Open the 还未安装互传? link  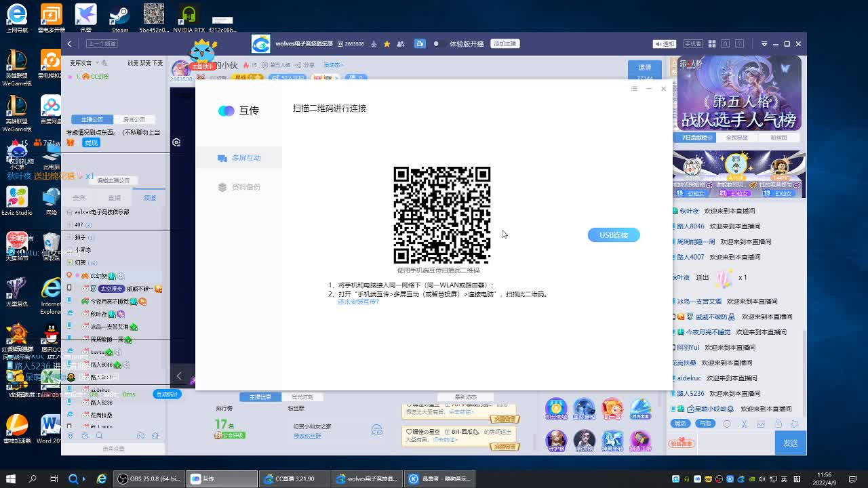(x=358, y=302)
